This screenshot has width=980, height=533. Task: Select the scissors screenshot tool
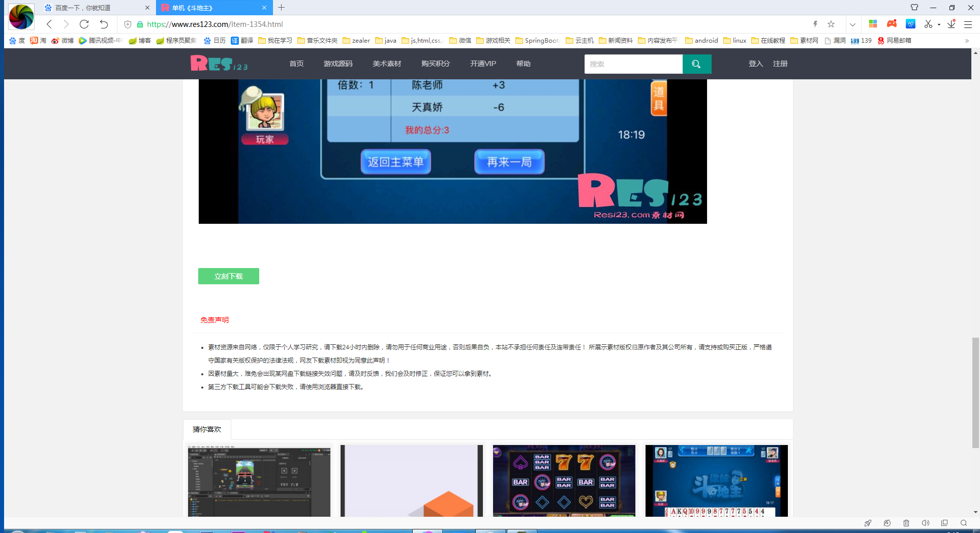[x=928, y=24]
